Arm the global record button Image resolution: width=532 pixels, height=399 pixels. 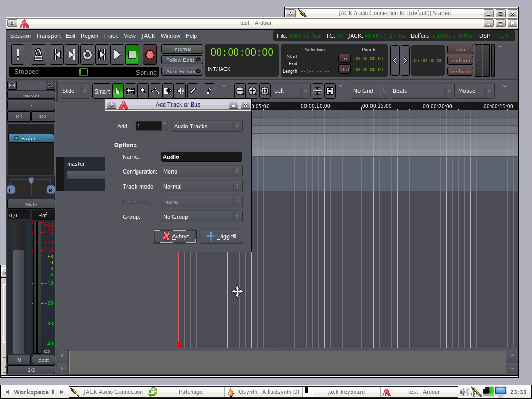[x=150, y=55]
